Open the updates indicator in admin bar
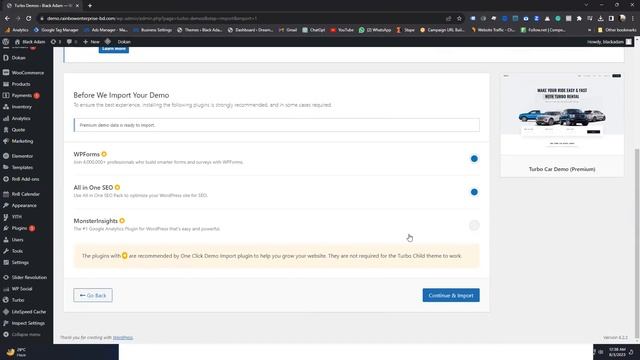Image resolution: width=640 pixels, height=360 pixels. coord(56,42)
